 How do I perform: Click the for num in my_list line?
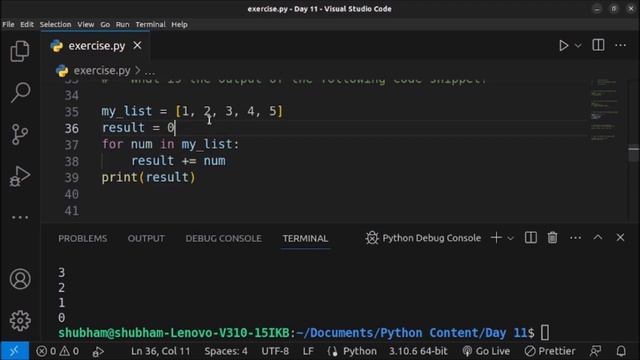point(170,144)
